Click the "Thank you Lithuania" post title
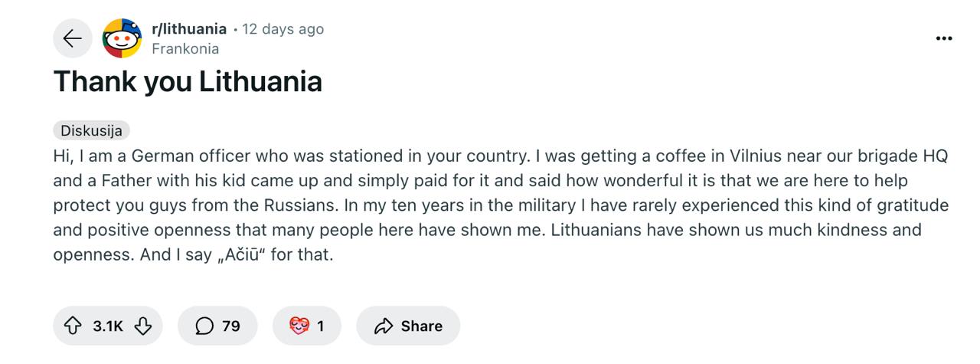The width and height of the screenshot is (980, 364). [188, 81]
